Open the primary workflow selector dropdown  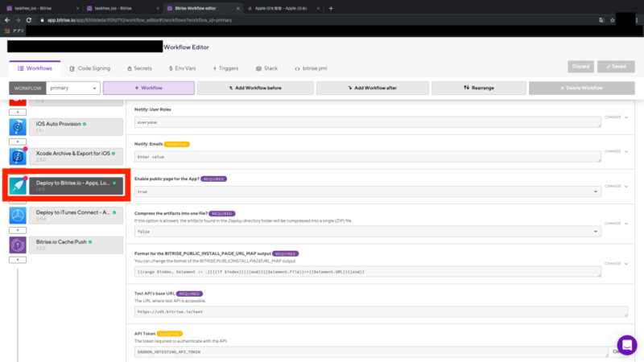(x=72, y=88)
